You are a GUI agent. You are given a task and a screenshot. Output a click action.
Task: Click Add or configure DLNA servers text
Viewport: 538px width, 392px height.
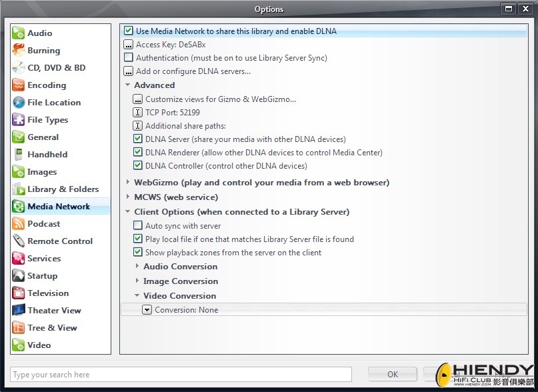coord(193,71)
